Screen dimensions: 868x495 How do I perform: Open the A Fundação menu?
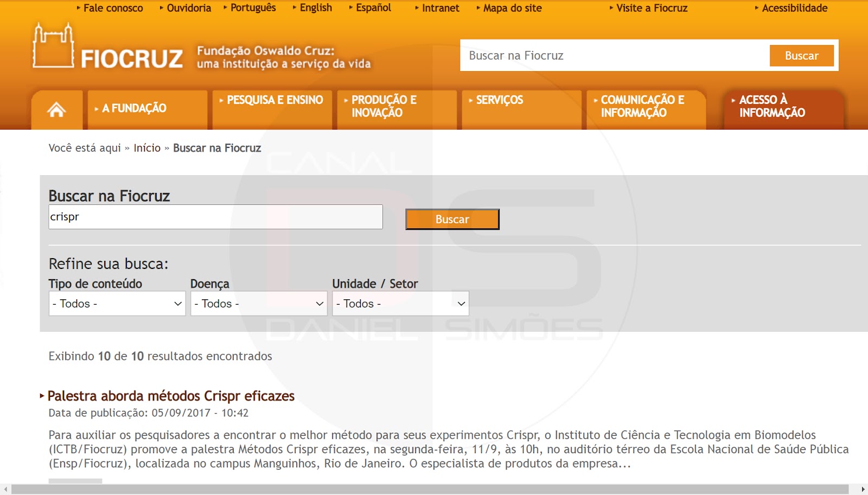148,110
